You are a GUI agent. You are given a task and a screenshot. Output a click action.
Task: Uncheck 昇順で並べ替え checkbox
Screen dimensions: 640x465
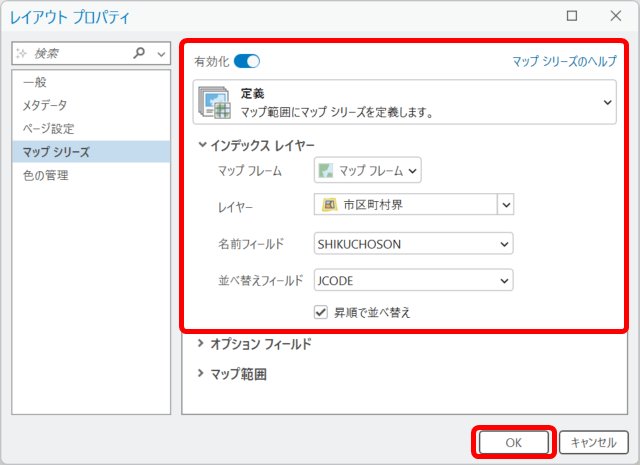point(321,312)
